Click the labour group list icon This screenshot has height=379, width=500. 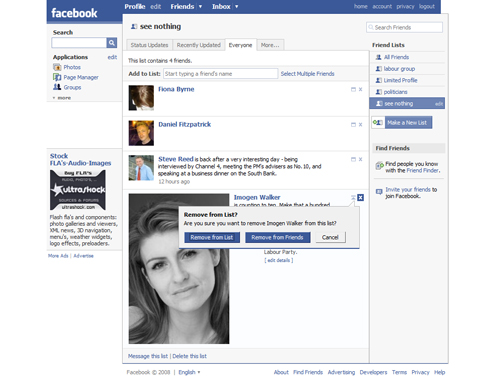[x=378, y=69]
